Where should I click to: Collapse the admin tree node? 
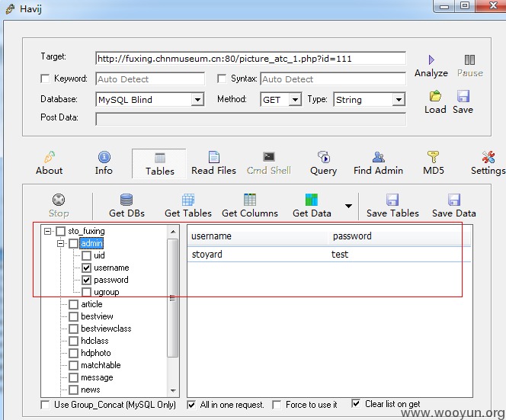coord(60,243)
